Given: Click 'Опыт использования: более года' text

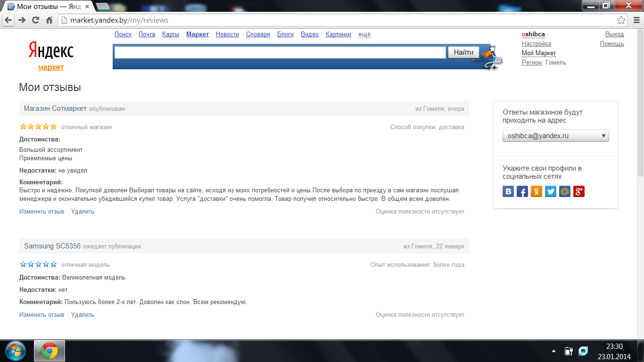Looking at the screenshot, I should 417,265.
